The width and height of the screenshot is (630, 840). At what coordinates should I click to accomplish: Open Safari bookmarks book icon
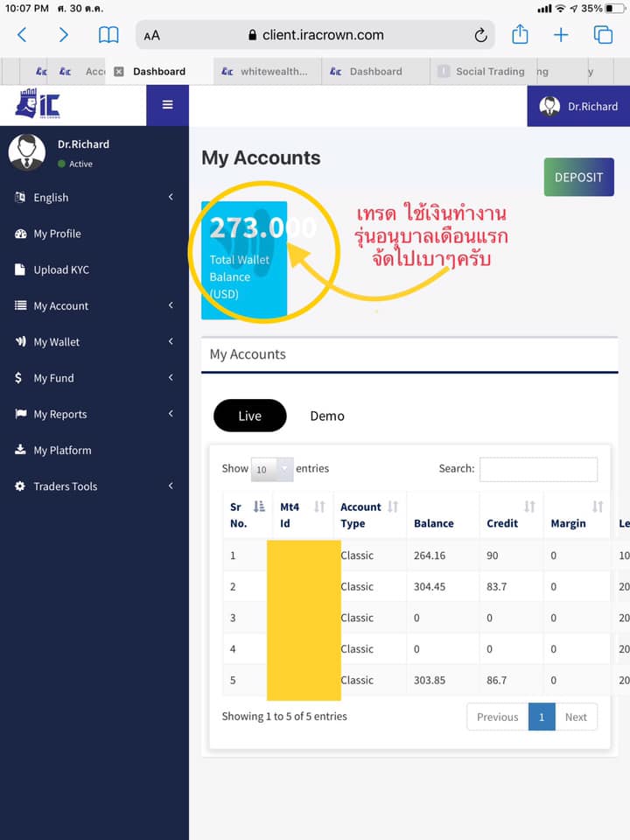(x=108, y=35)
